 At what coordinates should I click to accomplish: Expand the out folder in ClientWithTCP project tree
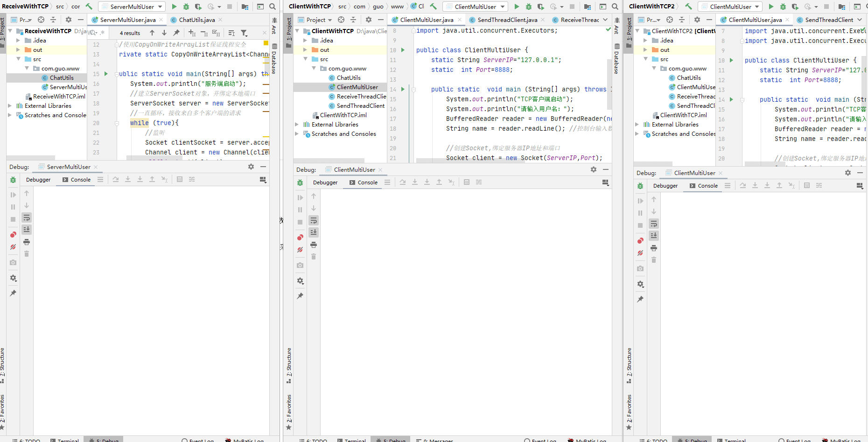(x=305, y=50)
